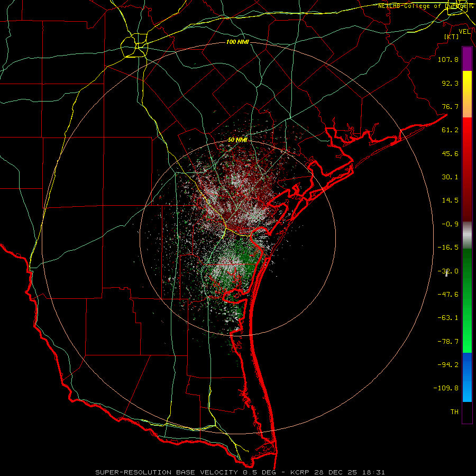Click the purple segment of velocity color bar
The image size is (476, 476).
pos(467,59)
